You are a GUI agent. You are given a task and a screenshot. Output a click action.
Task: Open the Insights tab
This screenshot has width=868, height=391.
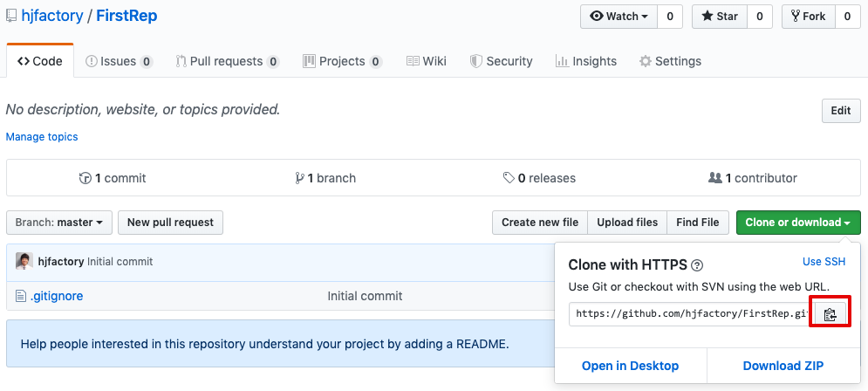point(585,61)
